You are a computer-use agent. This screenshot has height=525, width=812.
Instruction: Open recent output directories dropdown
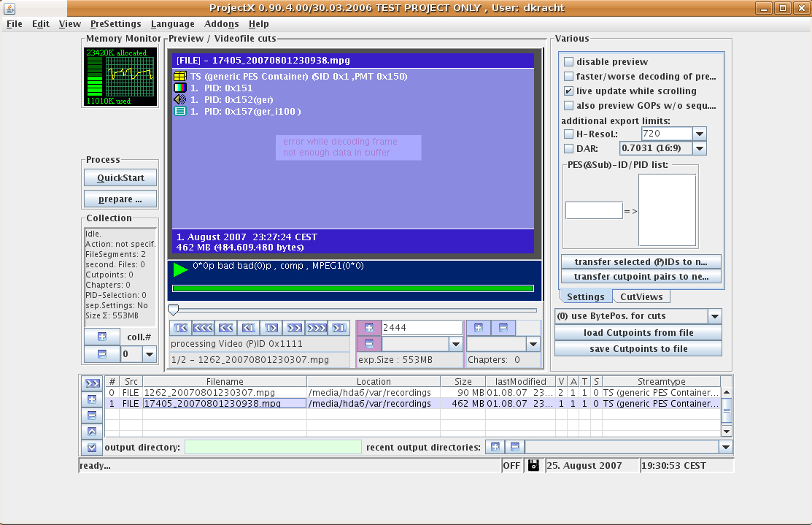tap(725, 447)
